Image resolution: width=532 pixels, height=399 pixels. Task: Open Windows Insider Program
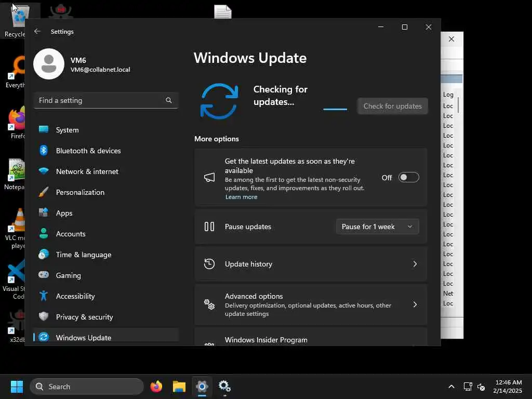click(311, 337)
